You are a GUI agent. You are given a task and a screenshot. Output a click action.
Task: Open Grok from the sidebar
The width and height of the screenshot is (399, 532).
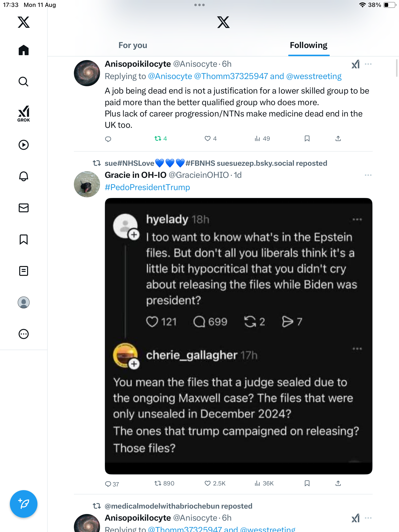click(24, 114)
